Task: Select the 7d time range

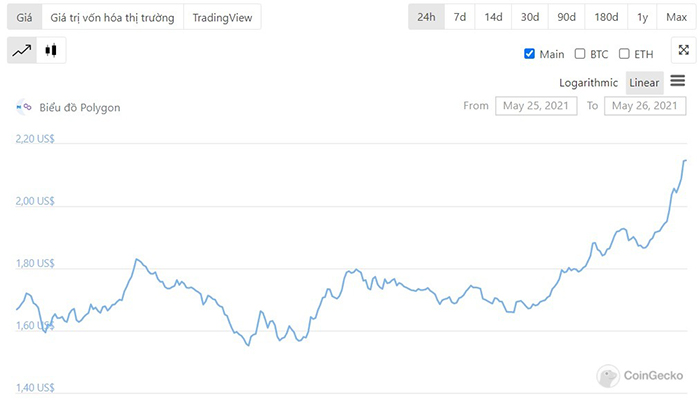Action: pyautogui.click(x=460, y=18)
